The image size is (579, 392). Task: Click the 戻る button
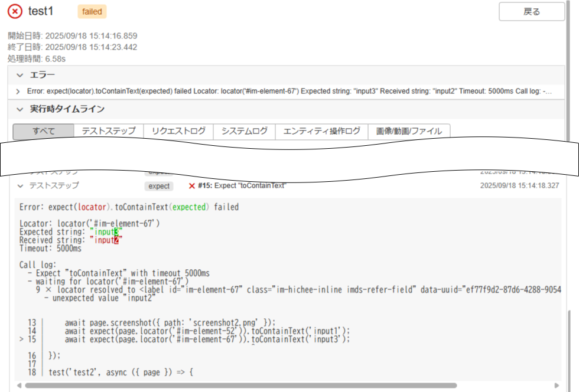point(531,12)
